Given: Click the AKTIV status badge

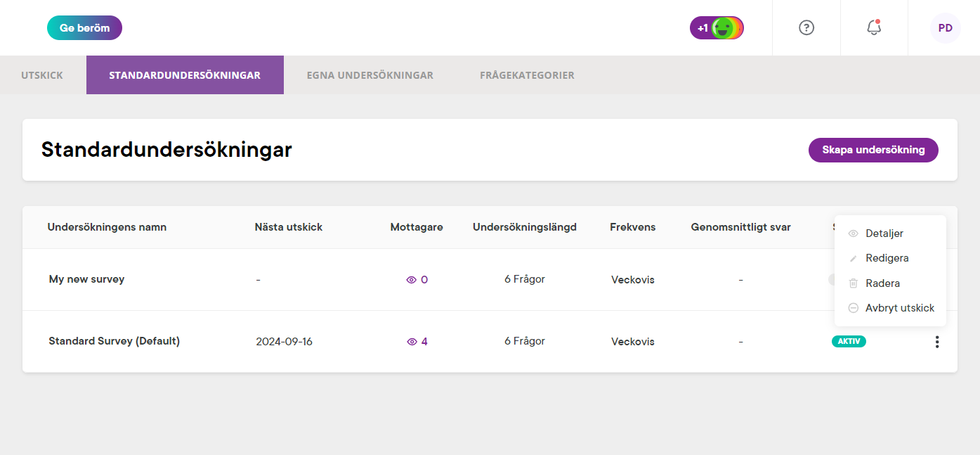Looking at the screenshot, I should 849,342.
